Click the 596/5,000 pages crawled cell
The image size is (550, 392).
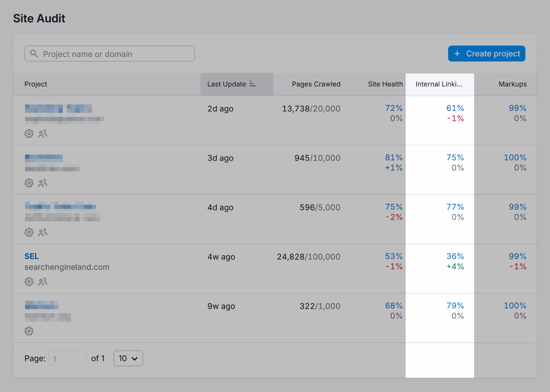click(x=320, y=207)
